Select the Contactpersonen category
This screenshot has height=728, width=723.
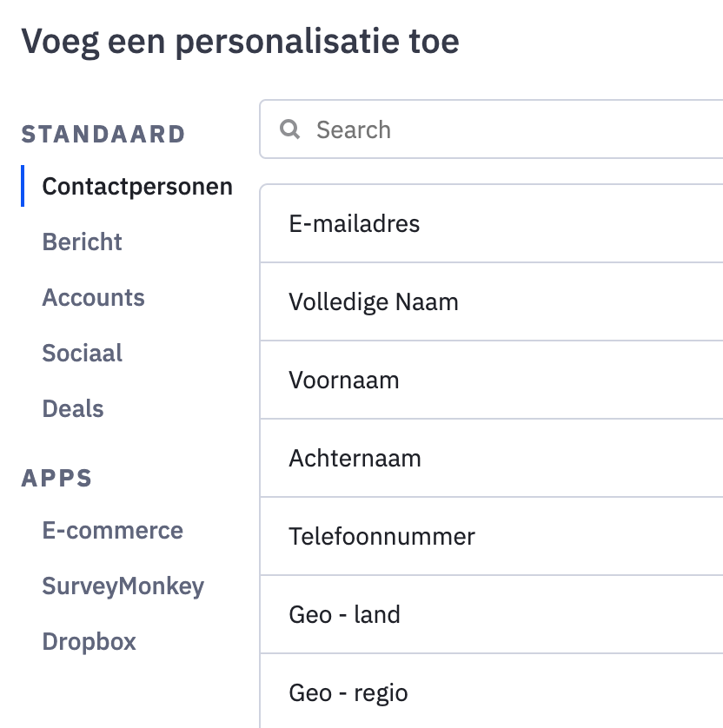tap(137, 187)
